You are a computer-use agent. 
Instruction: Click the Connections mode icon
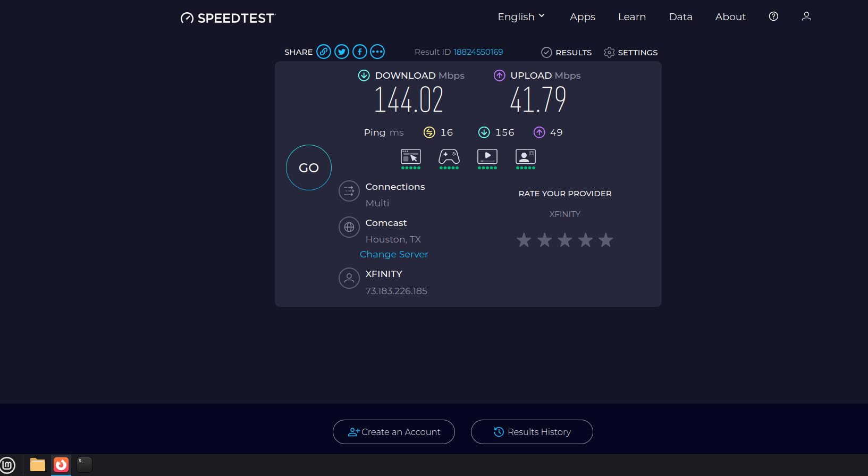(x=349, y=191)
